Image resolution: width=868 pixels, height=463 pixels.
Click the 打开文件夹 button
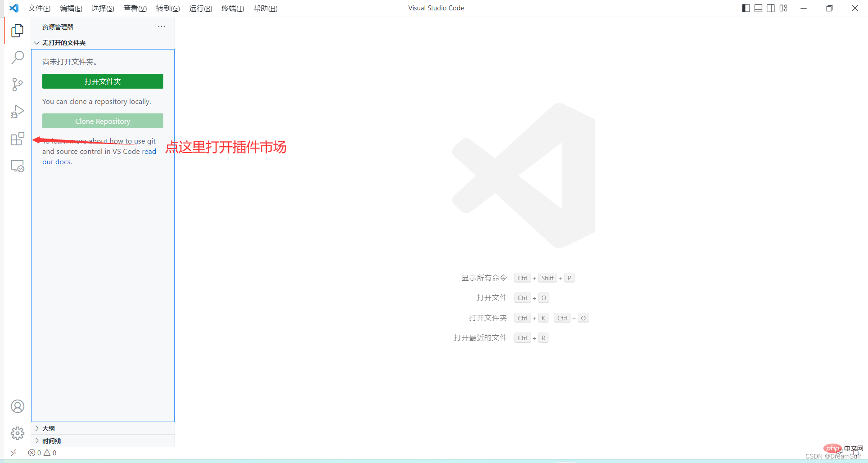tap(103, 81)
